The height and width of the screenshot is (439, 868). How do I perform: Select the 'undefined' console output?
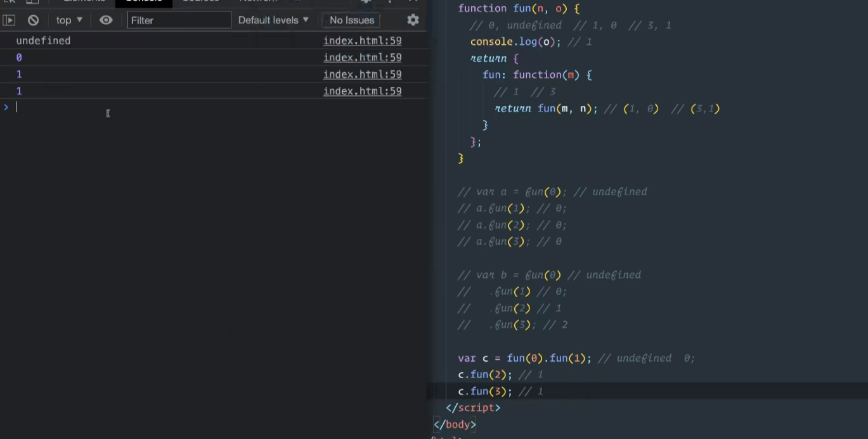tap(43, 41)
